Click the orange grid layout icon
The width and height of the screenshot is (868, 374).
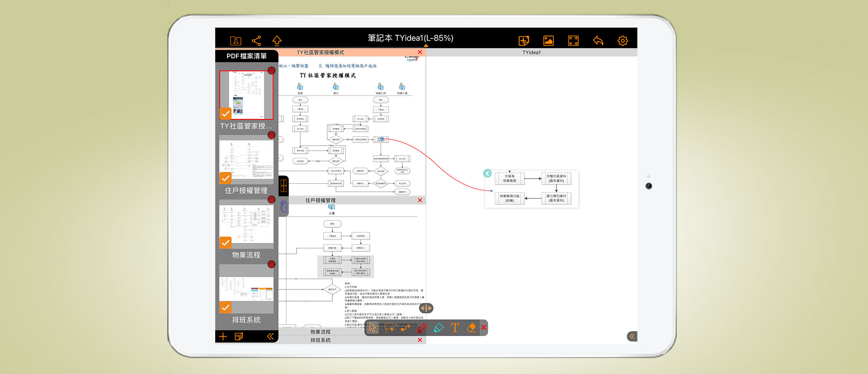coord(284,185)
